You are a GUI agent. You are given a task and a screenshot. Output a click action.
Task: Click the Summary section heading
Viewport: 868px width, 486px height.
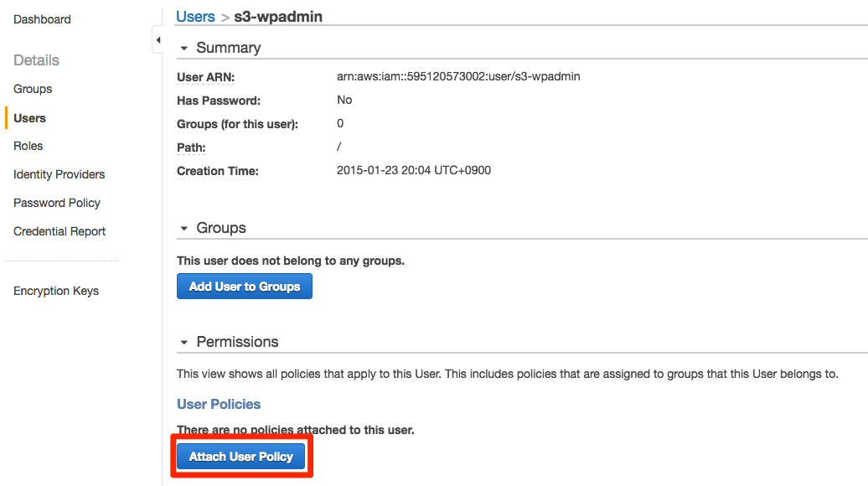(229, 48)
